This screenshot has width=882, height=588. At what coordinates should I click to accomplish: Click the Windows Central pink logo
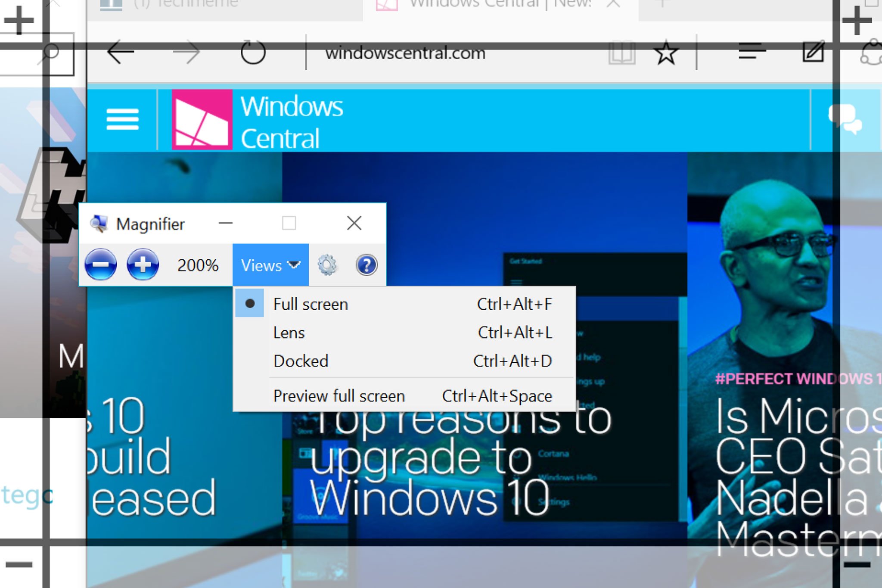(202, 119)
